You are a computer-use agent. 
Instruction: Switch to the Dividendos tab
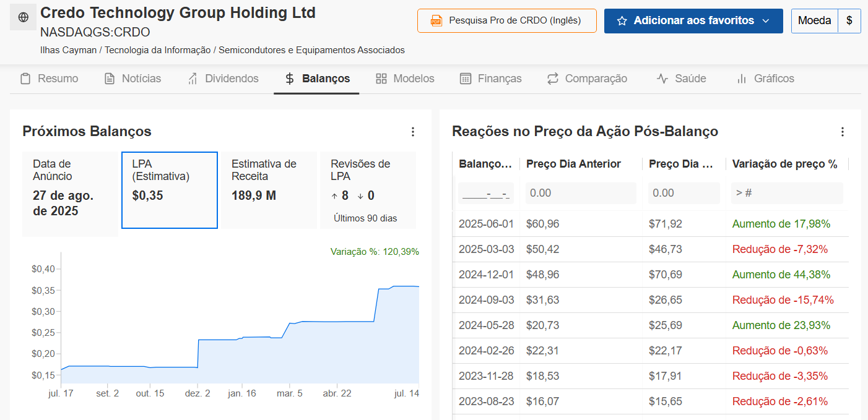coord(223,79)
